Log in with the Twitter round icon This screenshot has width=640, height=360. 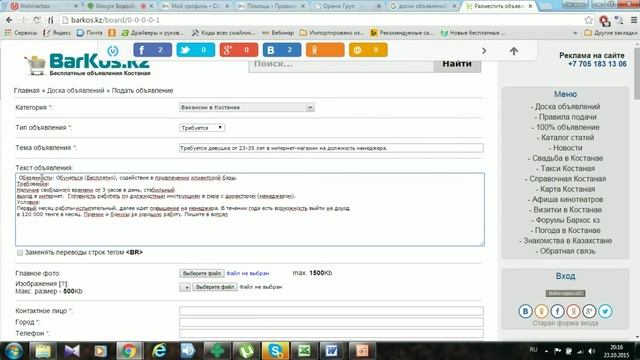coord(605,311)
